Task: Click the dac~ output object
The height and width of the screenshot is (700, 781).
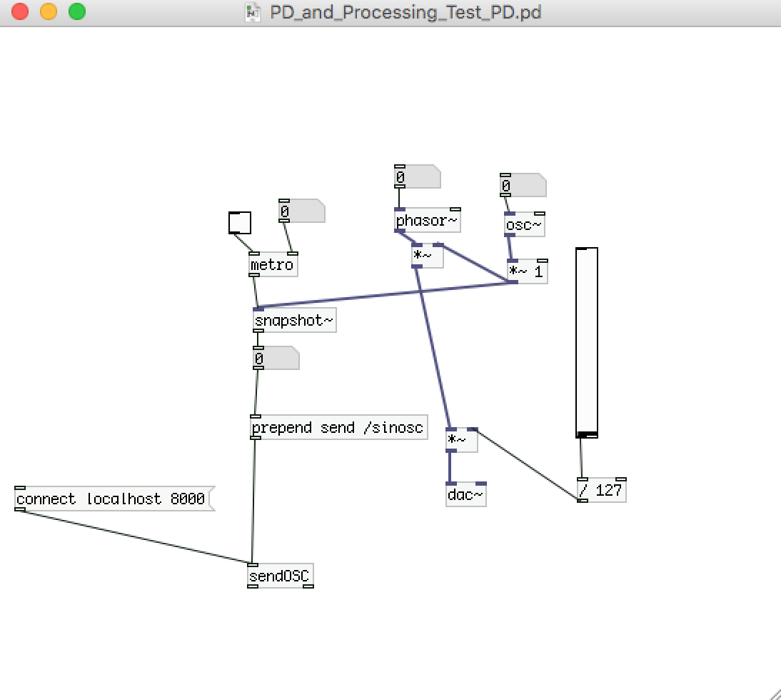Action: [x=465, y=494]
